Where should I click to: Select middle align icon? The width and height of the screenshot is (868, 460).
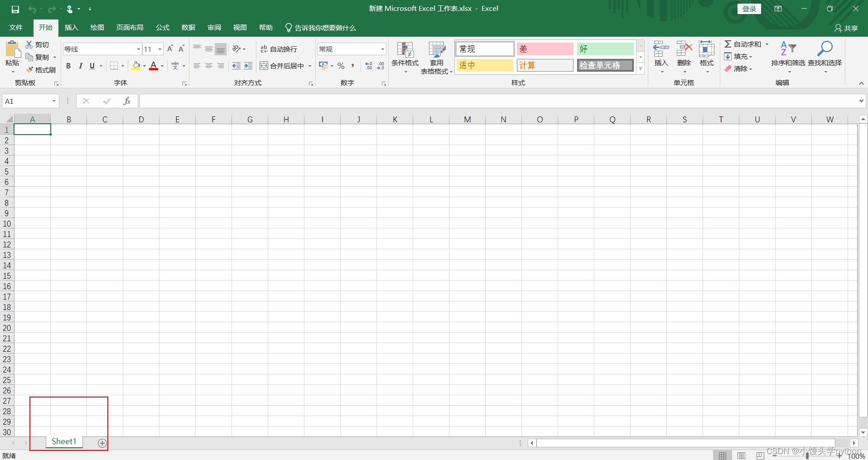[209, 48]
